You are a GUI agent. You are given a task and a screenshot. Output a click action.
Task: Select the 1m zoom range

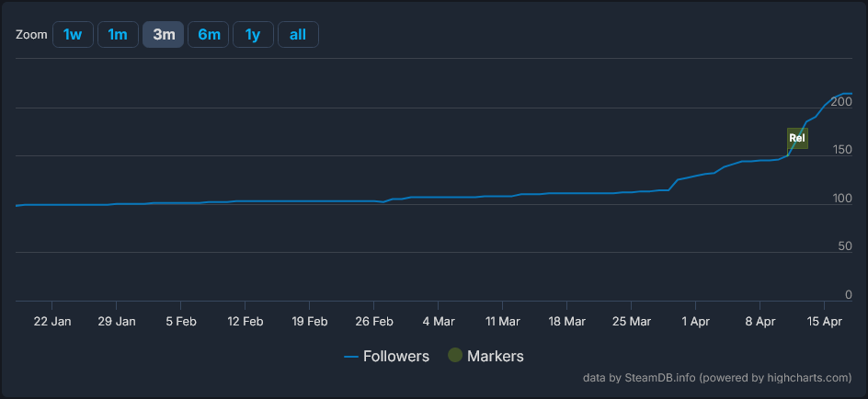tap(118, 35)
